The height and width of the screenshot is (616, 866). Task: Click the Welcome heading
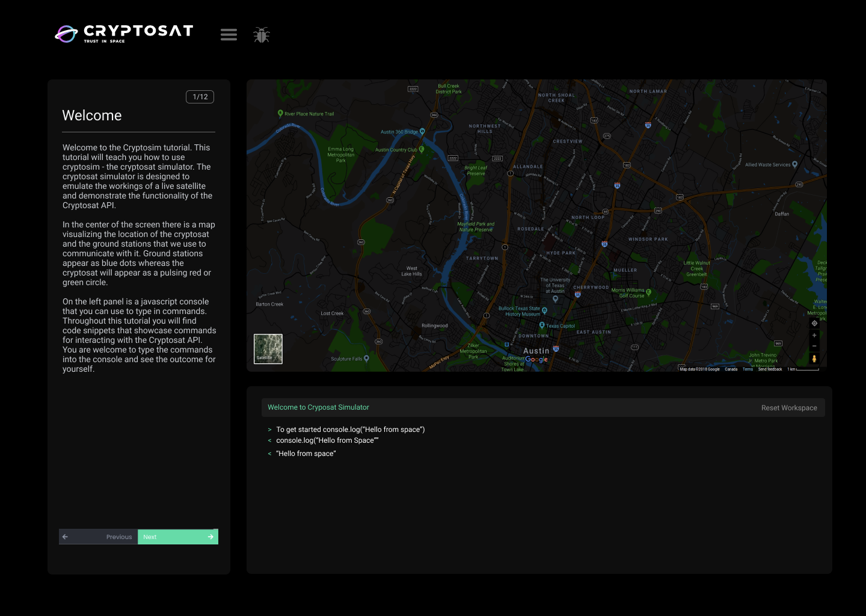pos(92,115)
